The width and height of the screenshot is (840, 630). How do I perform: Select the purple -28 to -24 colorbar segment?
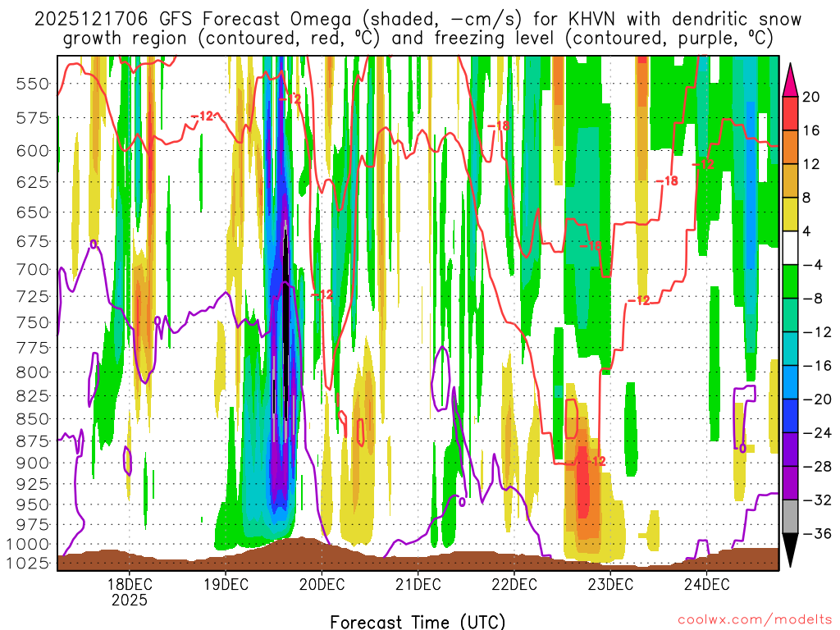pyautogui.click(x=790, y=450)
